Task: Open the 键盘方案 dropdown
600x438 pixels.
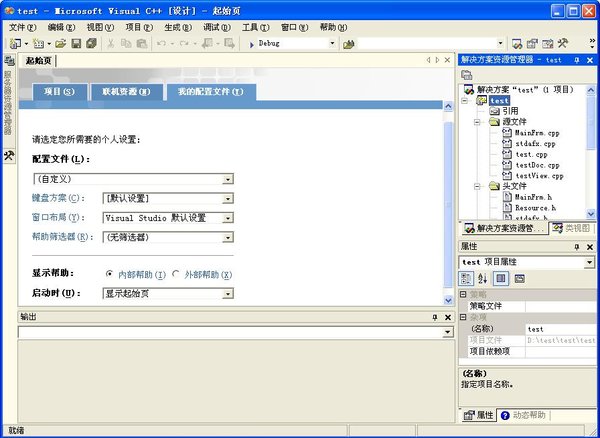Action: 228,199
